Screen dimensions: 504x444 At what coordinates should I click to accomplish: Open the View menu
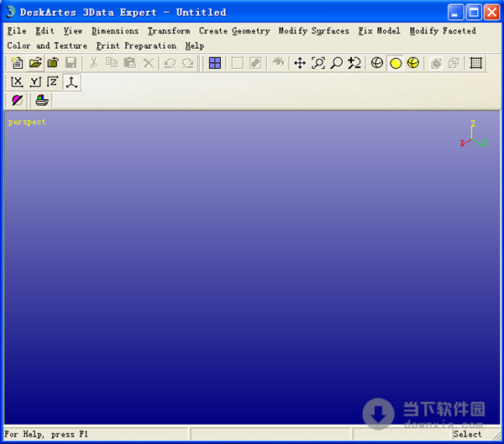point(72,31)
